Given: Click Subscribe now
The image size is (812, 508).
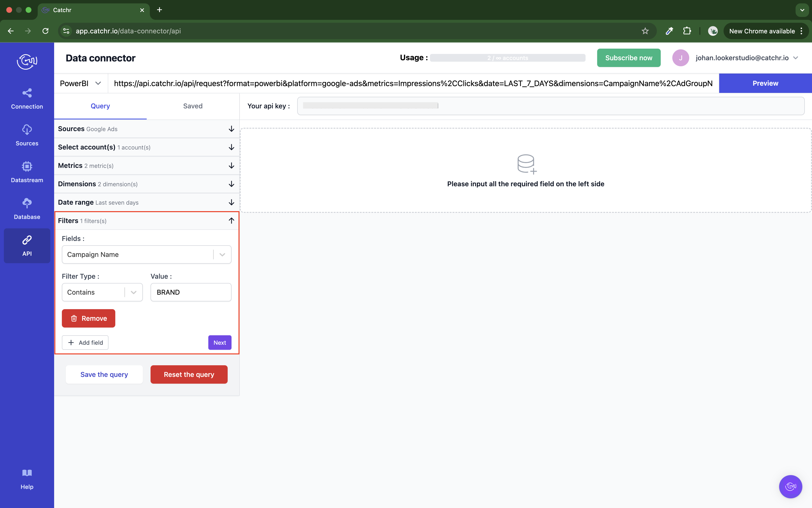Looking at the screenshot, I should click(629, 58).
